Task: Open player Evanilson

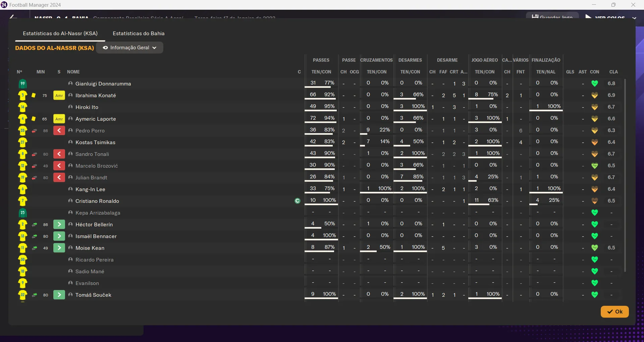Action: pos(87,283)
